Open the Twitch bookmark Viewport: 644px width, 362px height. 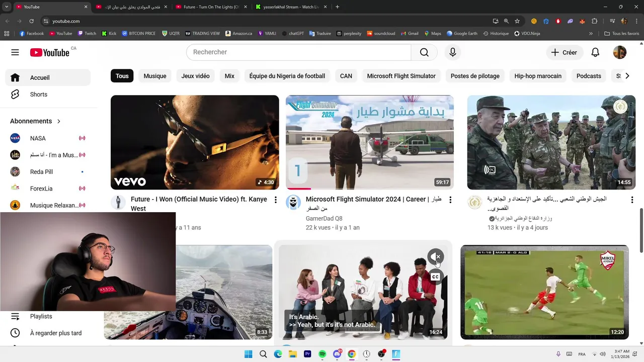[x=87, y=34]
